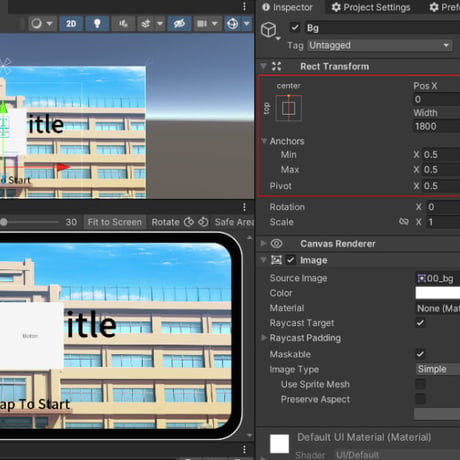Viewport: 460px width, 460px height.
Task: Click the Rect Transform component icon
Action: point(276,66)
